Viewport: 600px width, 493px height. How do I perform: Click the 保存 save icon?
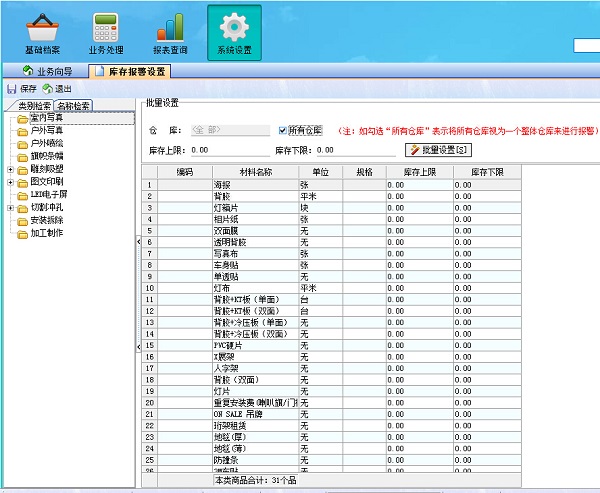(12, 89)
